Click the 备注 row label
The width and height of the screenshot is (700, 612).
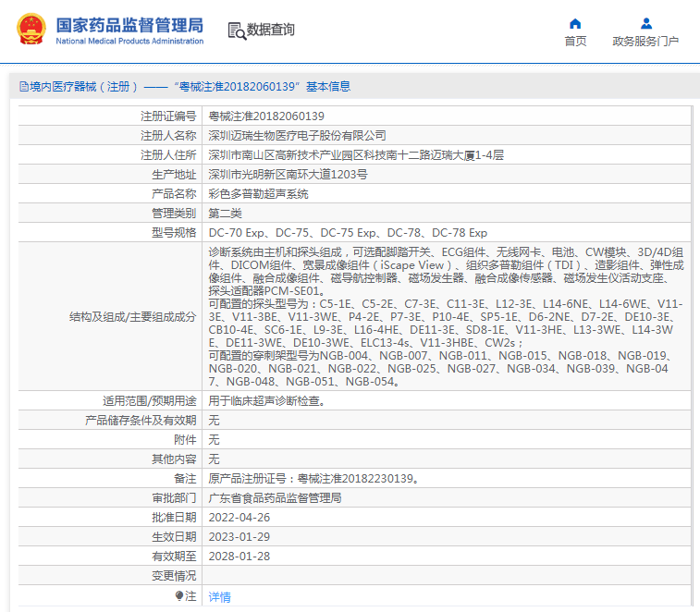pos(185,479)
